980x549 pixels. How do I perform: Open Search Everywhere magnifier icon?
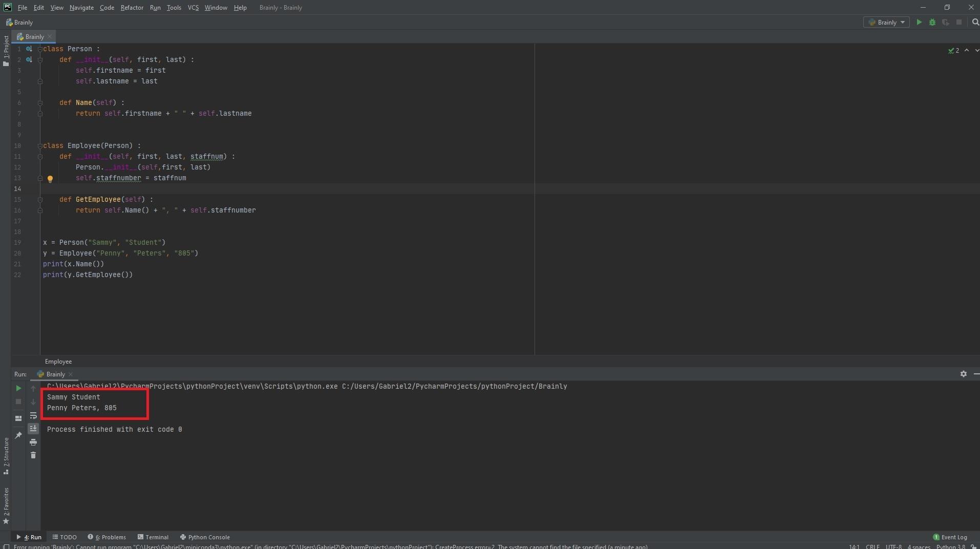pyautogui.click(x=975, y=23)
